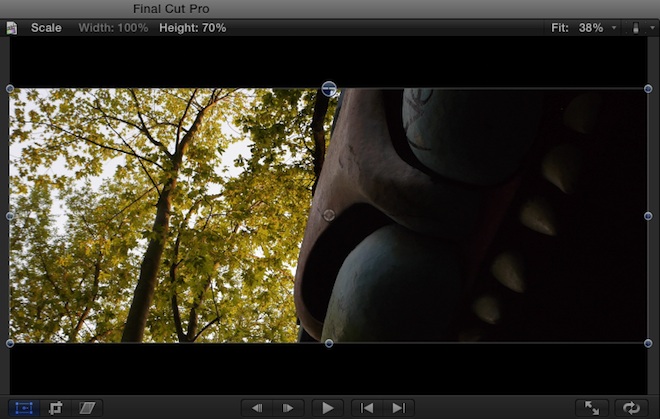Viewport: 660px width, 419px height.
Task: Click the top-left corner scale handle
Action: click(10, 88)
